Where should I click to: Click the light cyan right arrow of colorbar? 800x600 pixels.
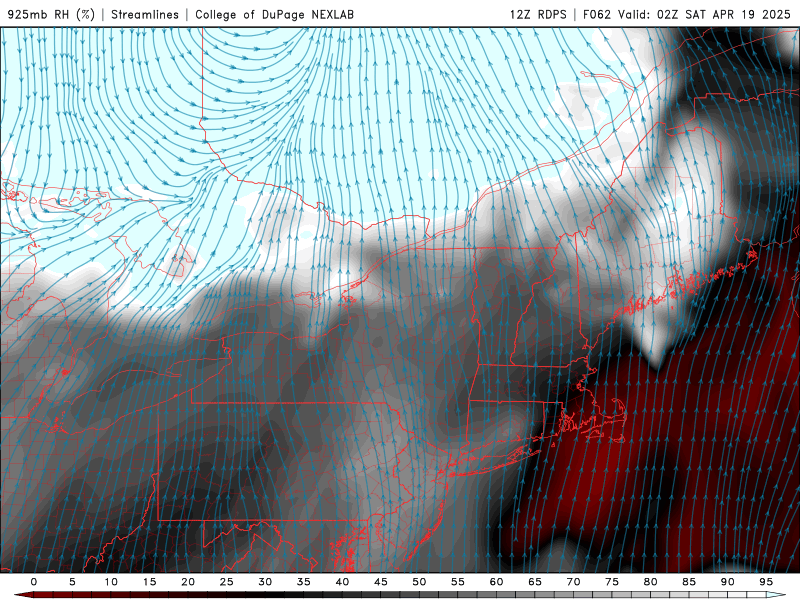pyautogui.click(x=776, y=595)
